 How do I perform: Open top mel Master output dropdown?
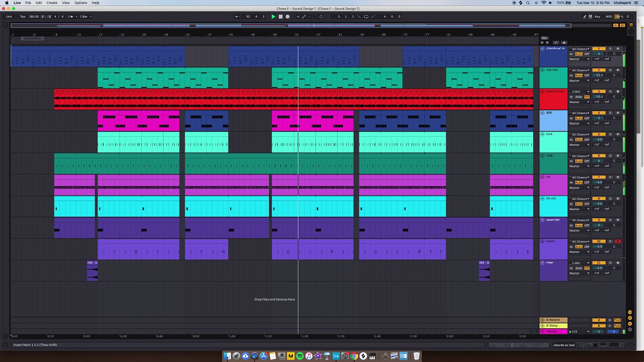(579, 80)
